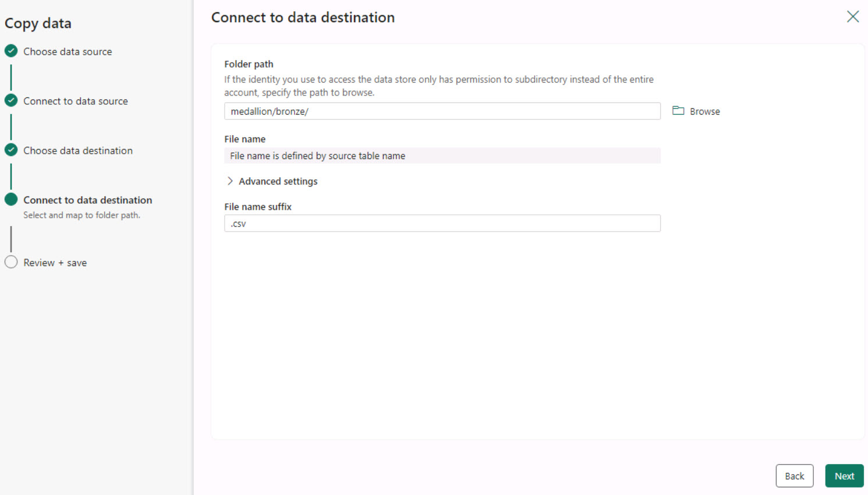Click the disabled File name field
The width and height of the screenshot is (868, 495).
click(x=442, y=156)
